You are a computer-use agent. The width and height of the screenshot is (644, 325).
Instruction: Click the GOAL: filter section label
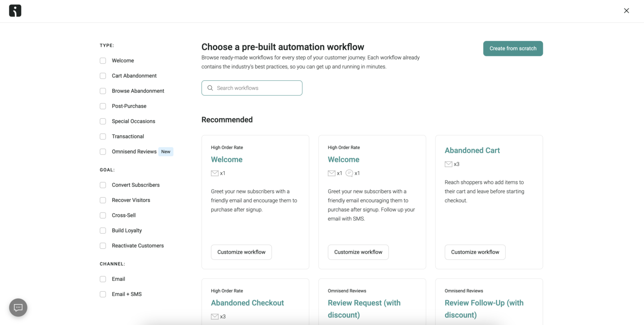point(107,170)
